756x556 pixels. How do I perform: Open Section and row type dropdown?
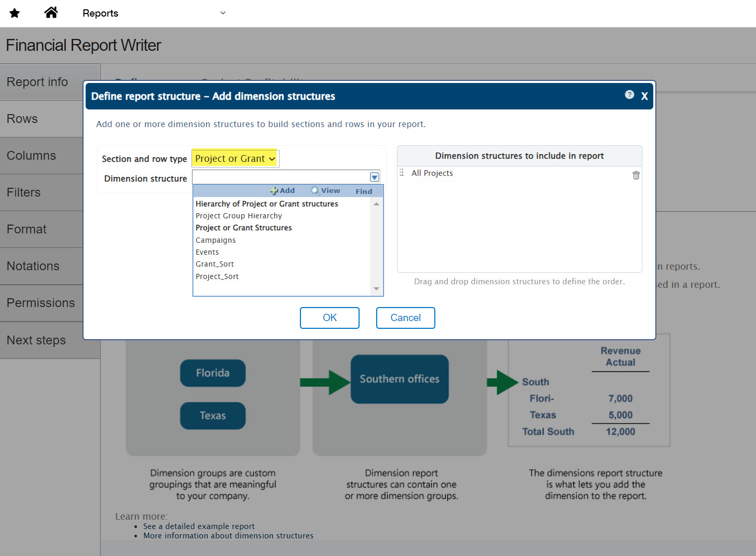[235, 159]
